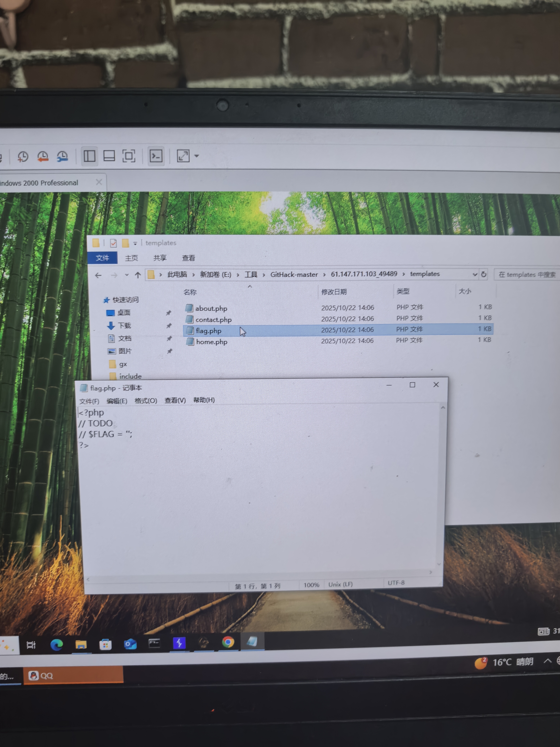Click the revert snapshot icon
Viewport: 560px width, 747px height.
point(43,156)
